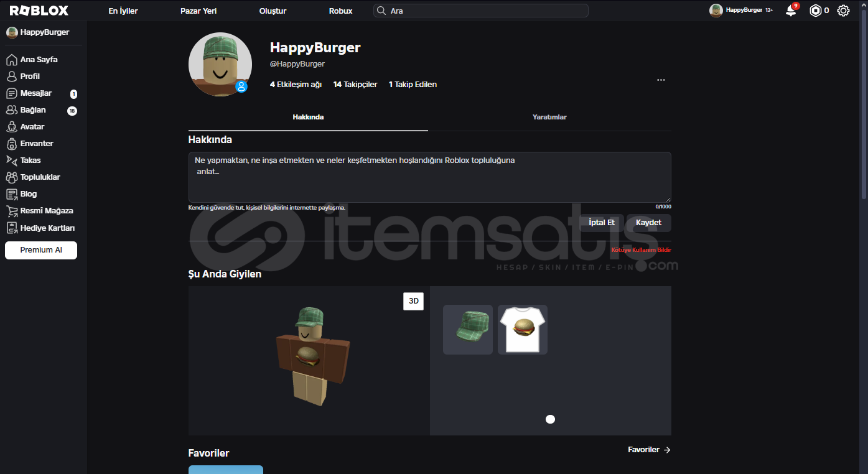Click the Mesajlar unread badge 1
Image resolution: width=868 pixels, height=474 pixels.
click(x=73, y=95)
